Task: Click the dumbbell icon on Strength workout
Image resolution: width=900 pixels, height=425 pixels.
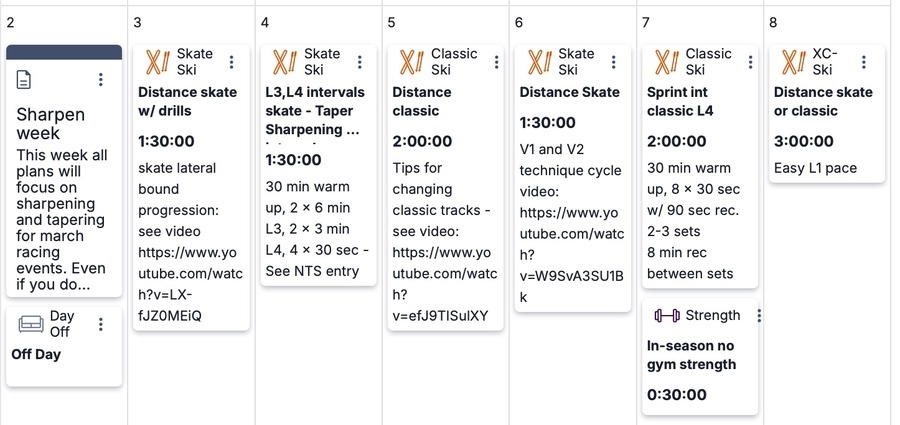Action: tap(666, 316)
